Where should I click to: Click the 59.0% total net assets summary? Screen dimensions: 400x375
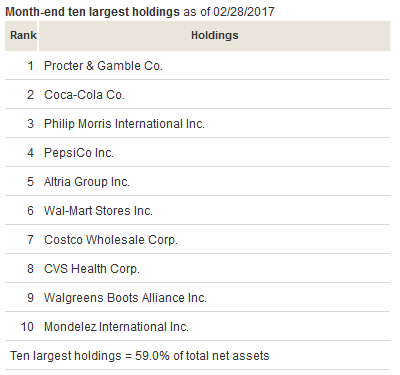click(x=140, y=356)
